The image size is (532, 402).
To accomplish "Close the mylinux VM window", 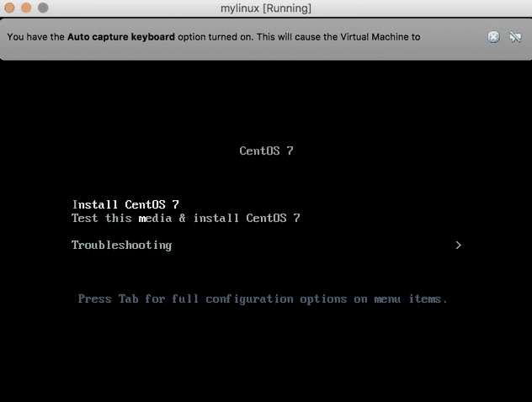I will pyautogui.click(x=9, y=8).
